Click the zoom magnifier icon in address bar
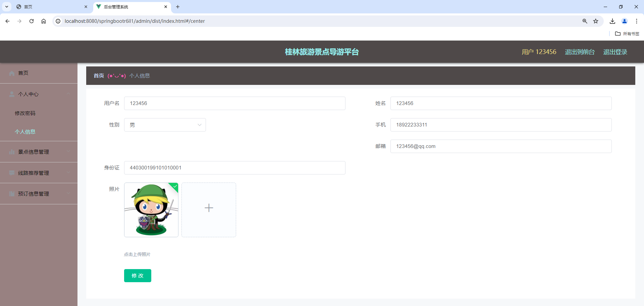The image size is (644, 306). click(585, 21)
